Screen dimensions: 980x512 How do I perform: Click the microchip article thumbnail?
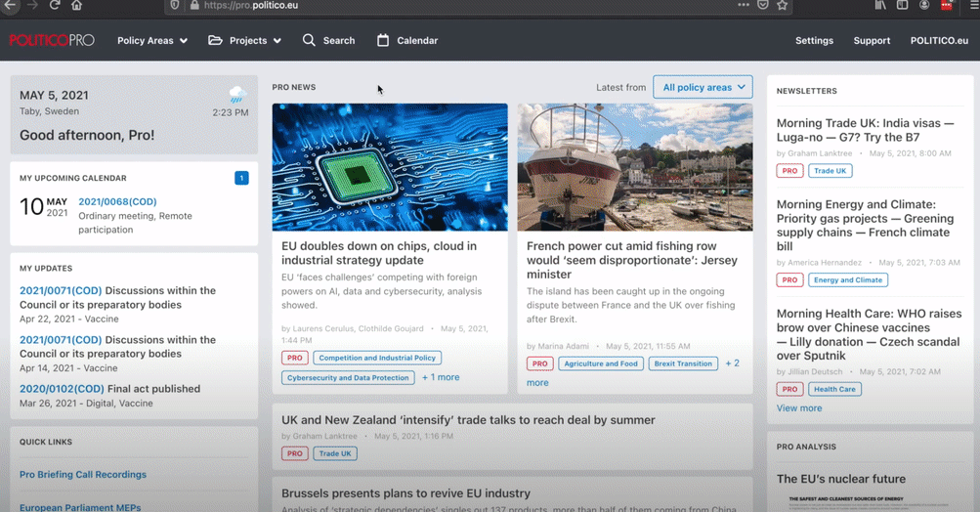(390, 167)
